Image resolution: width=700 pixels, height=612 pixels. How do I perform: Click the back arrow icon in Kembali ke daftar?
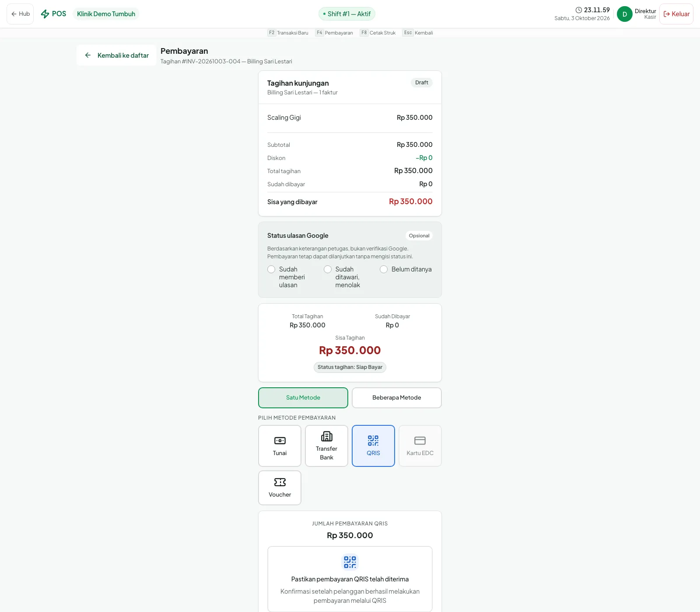(x=88, y=55)
